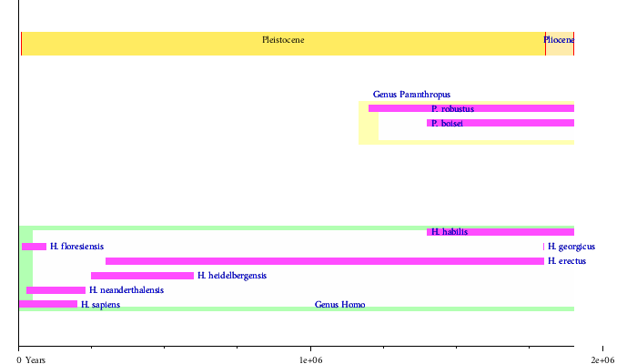Image resolution: width=637 pixels, height=364 pixels.
Task: Click the magenta bar for H. erectus
Action: point(324,261)
